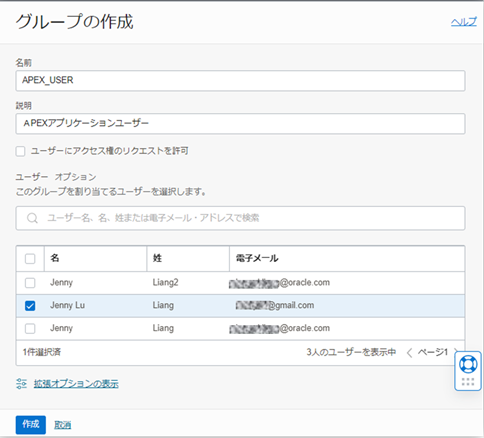
Task: Go to previous page with left chevron
Action: (410, 352)
